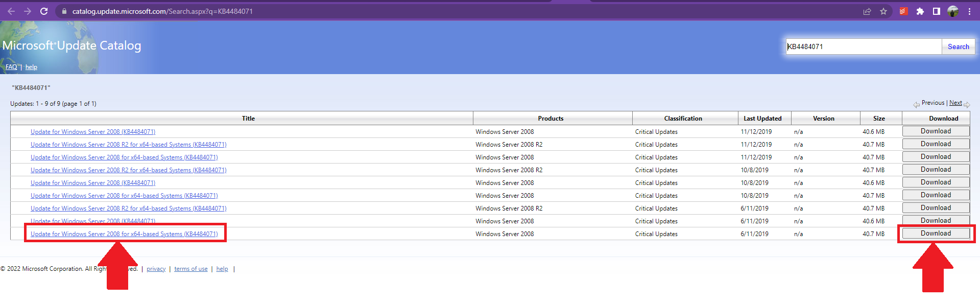Download the last row 6/11/2019 40.7 MB update
The height and width of the screenshot is (302, 980).
tap(936, 234)
